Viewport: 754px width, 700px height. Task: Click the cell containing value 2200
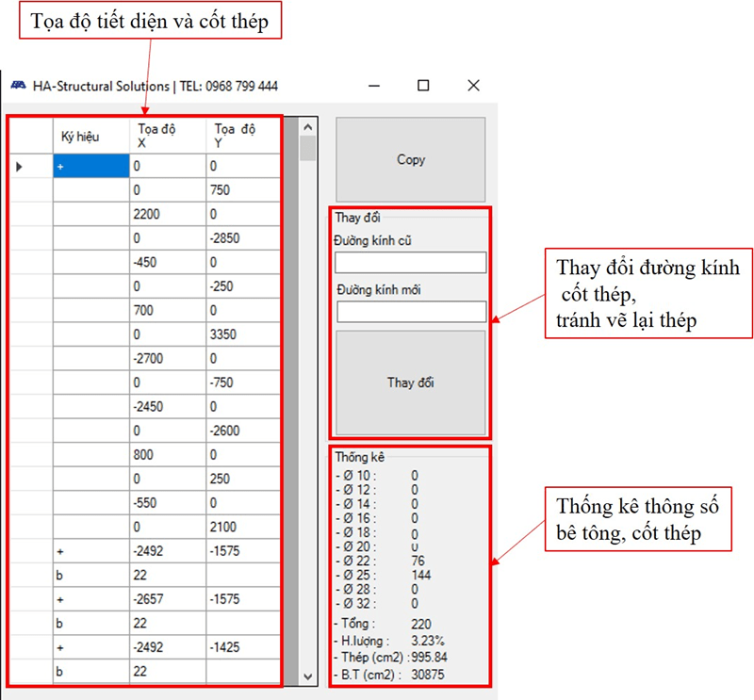[165, 214]
